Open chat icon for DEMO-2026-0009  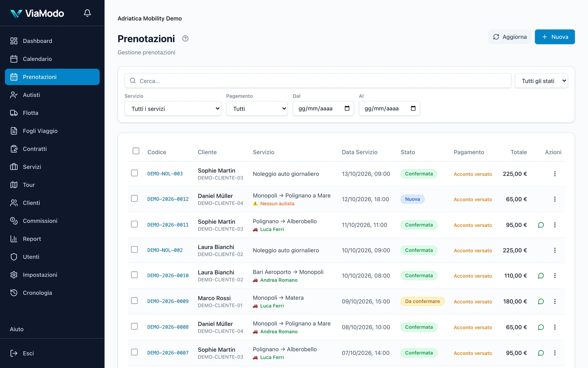541,301
